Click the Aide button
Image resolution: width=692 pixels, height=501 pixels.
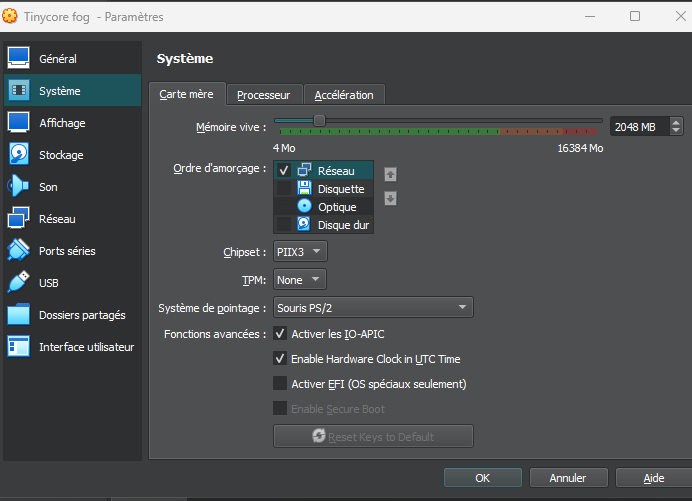(654, 478)
